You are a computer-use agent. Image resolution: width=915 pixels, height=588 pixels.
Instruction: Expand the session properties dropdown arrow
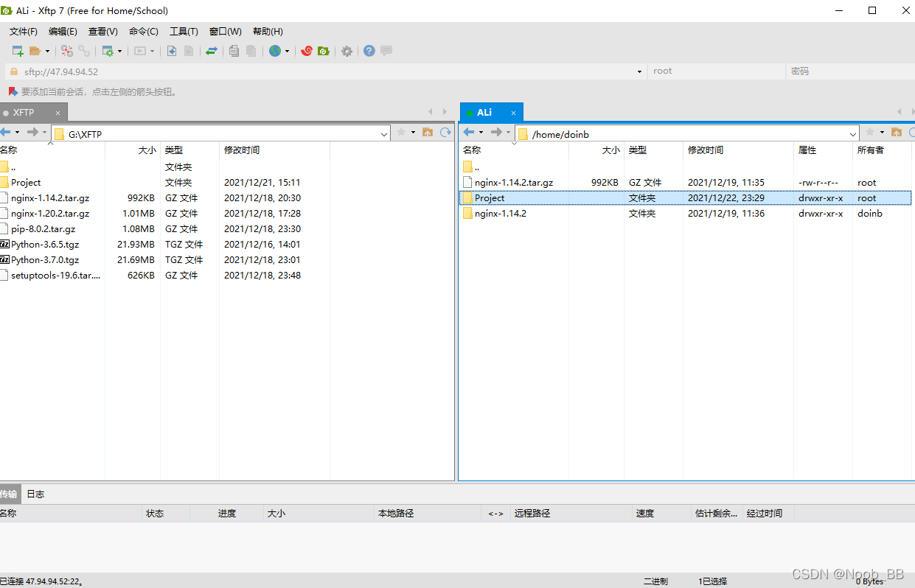click(120, 52)
